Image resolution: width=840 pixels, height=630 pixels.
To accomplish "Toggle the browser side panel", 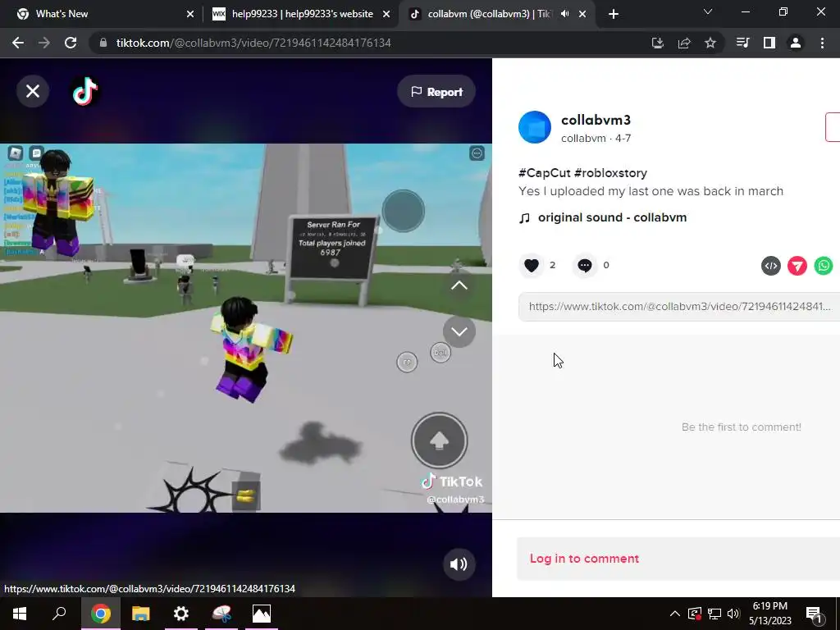I will point(769,43).
